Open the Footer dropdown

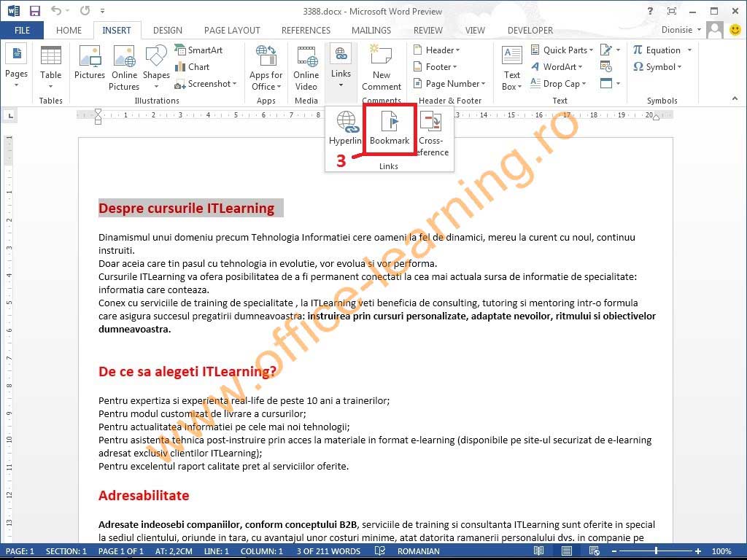point(435,66)
